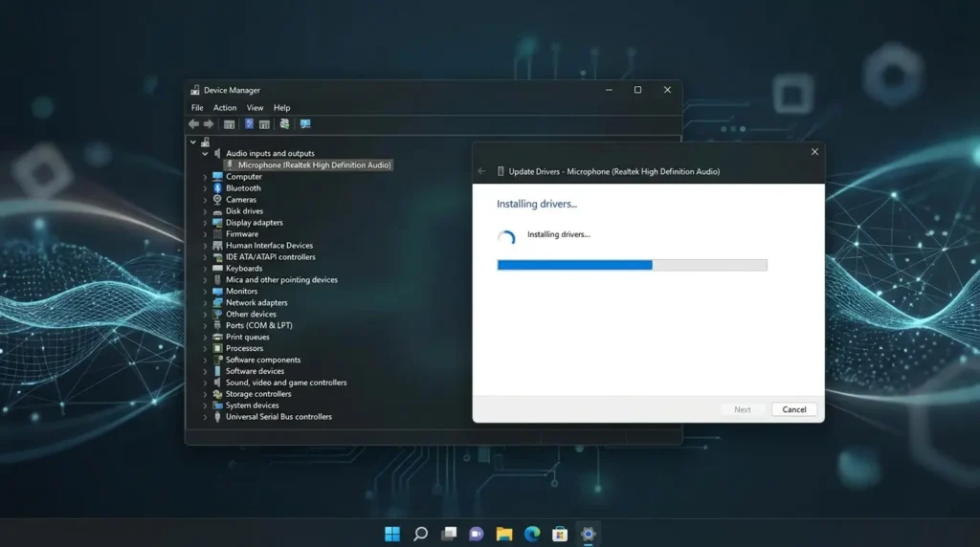Image resolution: width=980 pixels, height=547 pixels.
Task: Click the Scan for hardware changes monitor icon
Action: [x=305, y=123]
